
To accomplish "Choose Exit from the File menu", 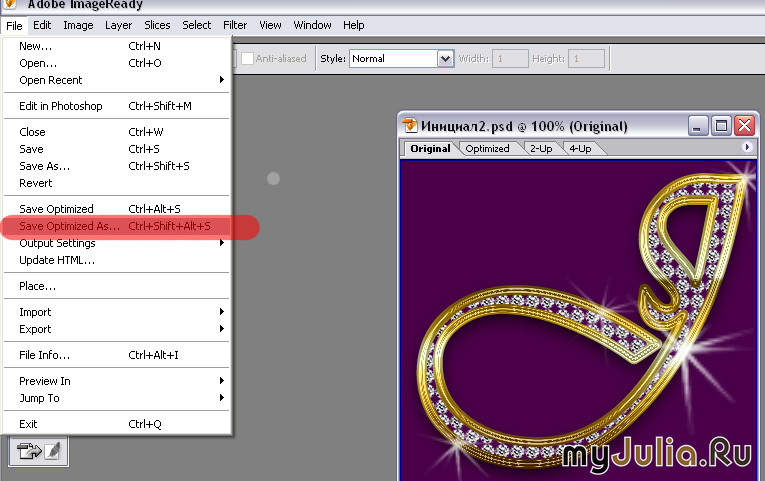I will 116,423.
